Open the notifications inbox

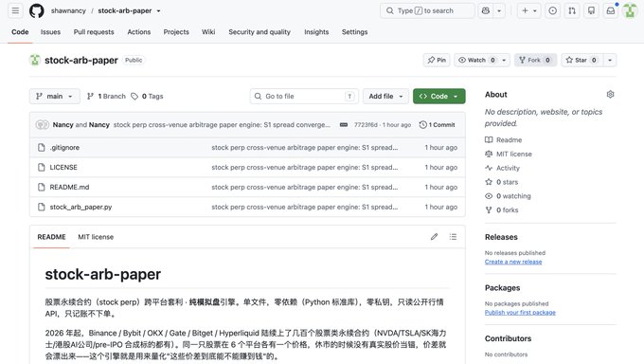pyautogui.click(x=611, y=10)
